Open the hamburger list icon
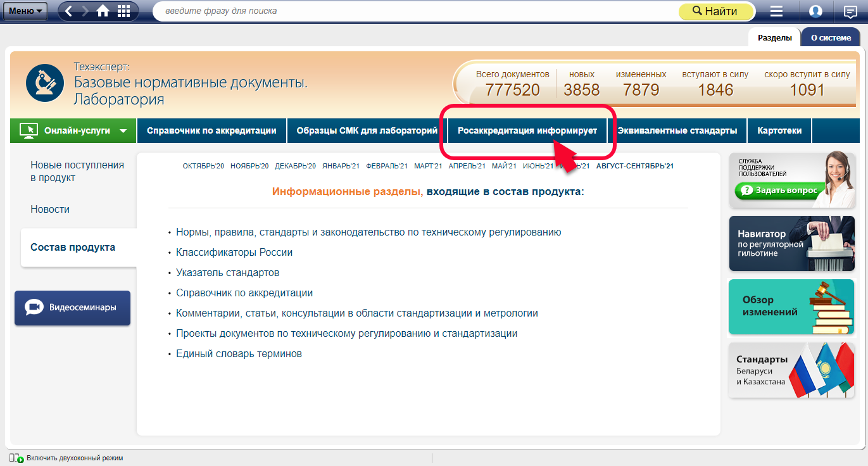868x466 pixels. point(777,11)
